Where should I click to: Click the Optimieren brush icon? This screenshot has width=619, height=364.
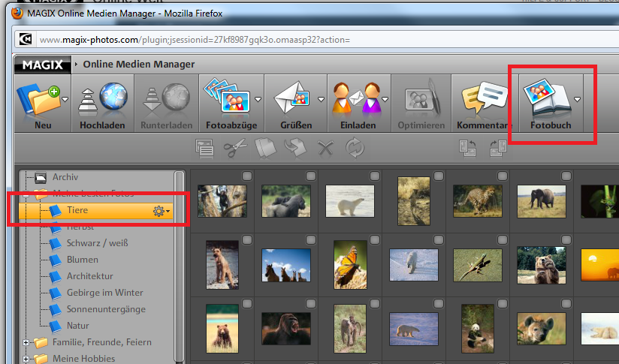tap(421, 97)
